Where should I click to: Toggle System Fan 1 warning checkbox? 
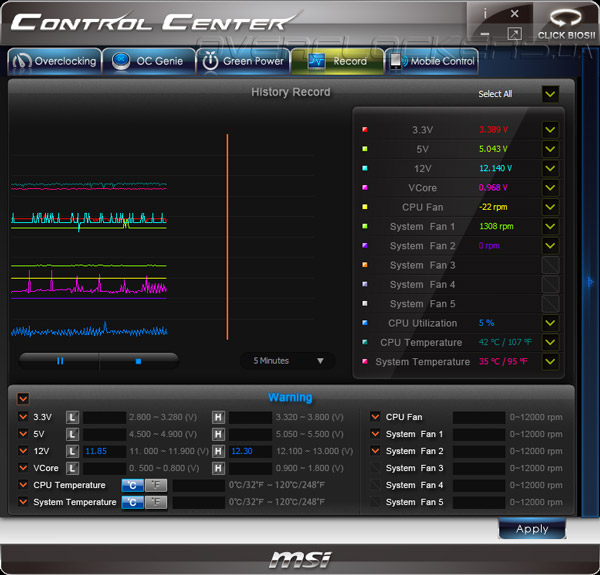tap(375, 434)
